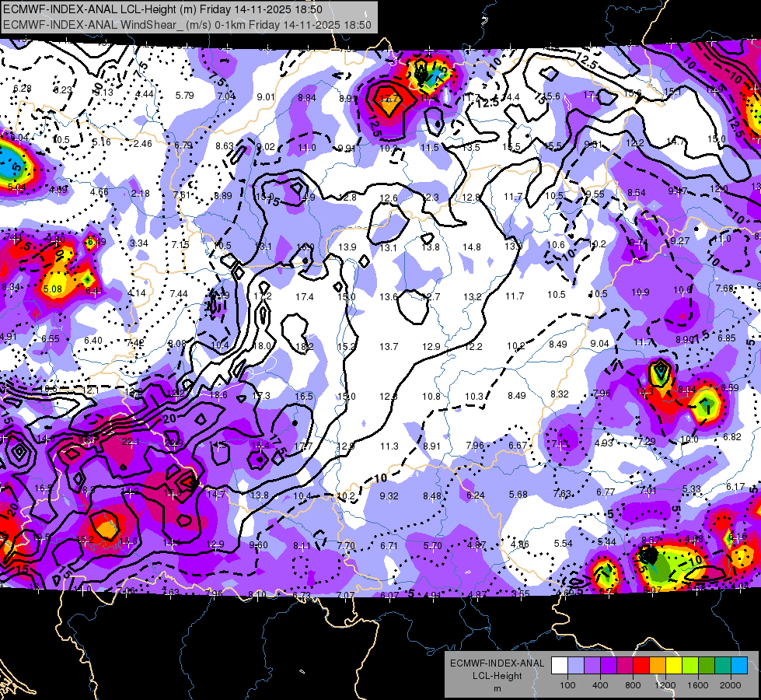The width and height of the screenshot is (761, 700).
Task: Click the '2000' legend tick label
Action: pyautogui.click(x=731, y=685)
